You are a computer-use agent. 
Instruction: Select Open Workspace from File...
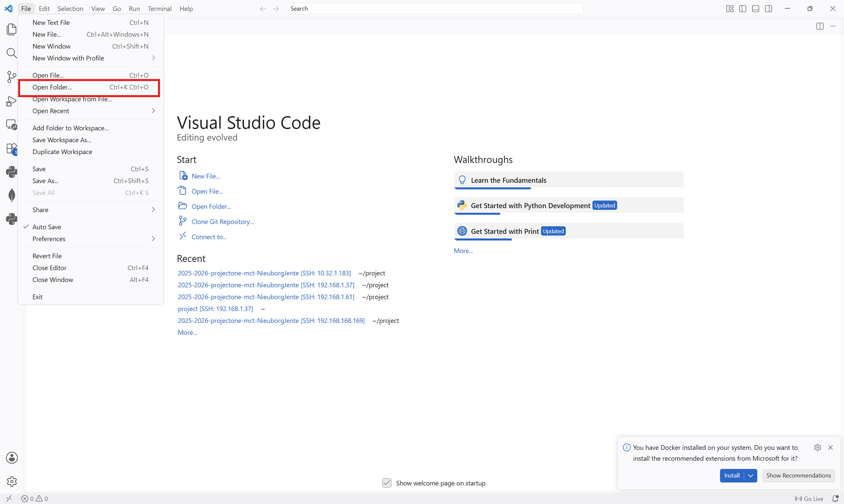pos(91,99)
